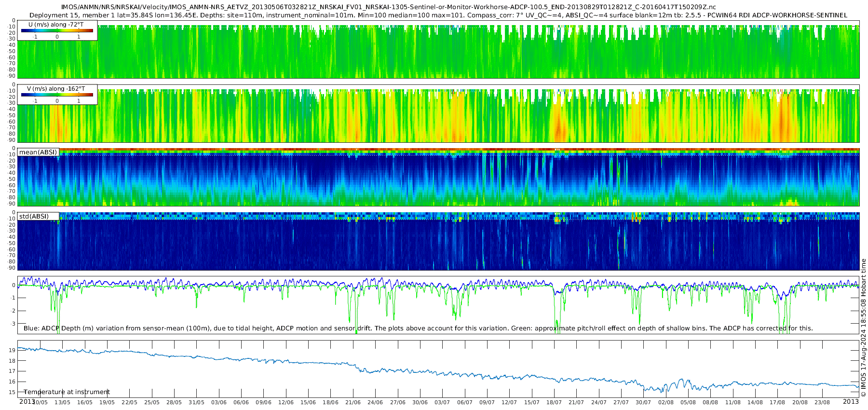868x410 pixels.
Task: Click the 'U (m/s) along -72°T' legend title
Action: click(x=56, y=24)
